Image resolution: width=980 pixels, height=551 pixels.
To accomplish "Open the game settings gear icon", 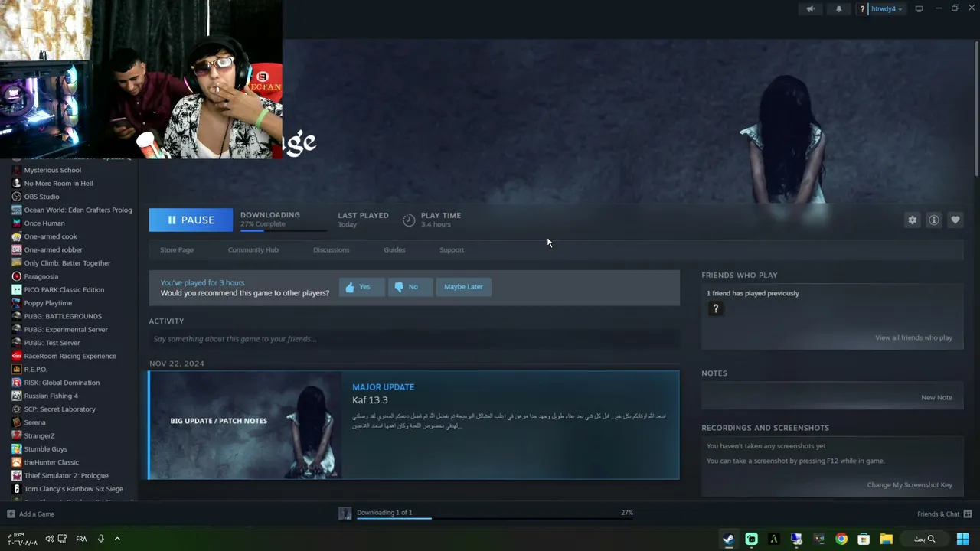I will tap(912, 220).
